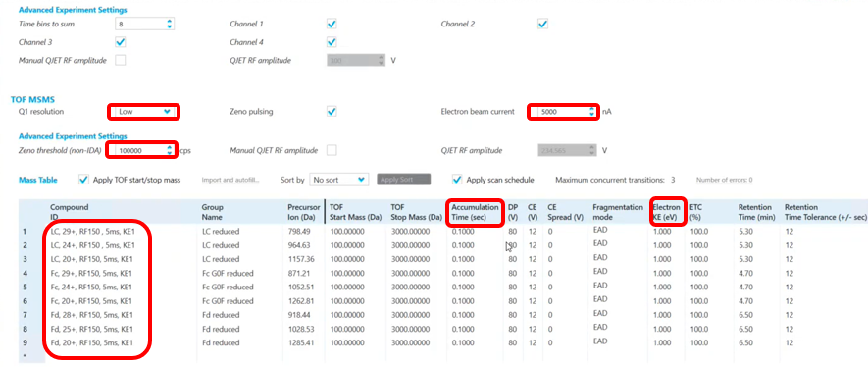
Task: Click the Electron beam current field
Action: point(563,111)
